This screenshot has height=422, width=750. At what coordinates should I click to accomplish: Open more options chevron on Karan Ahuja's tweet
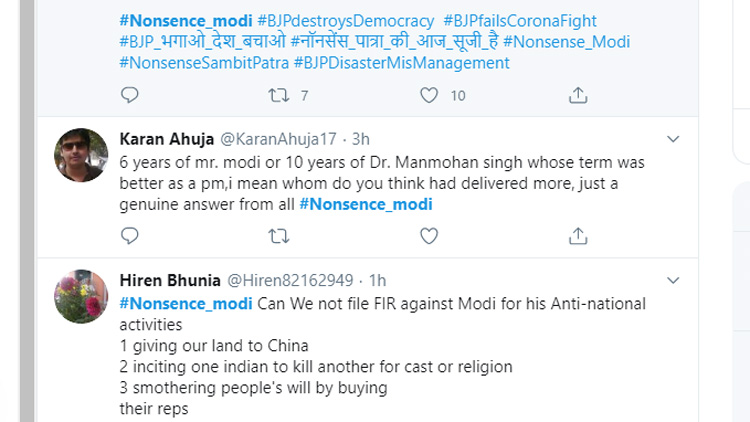tap(673, 138)
